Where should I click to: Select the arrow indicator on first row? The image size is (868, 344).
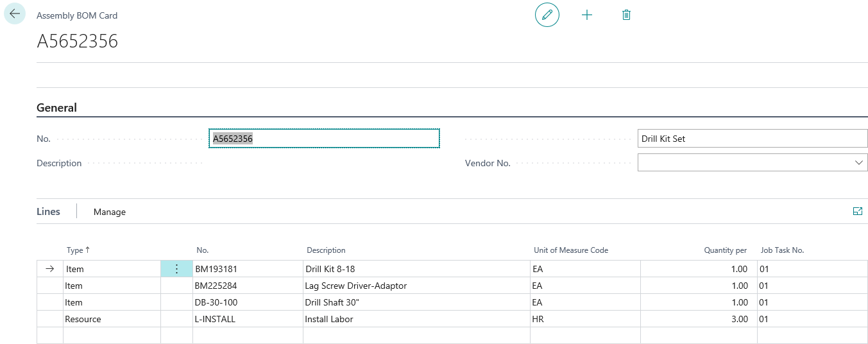tap(50, 269)
